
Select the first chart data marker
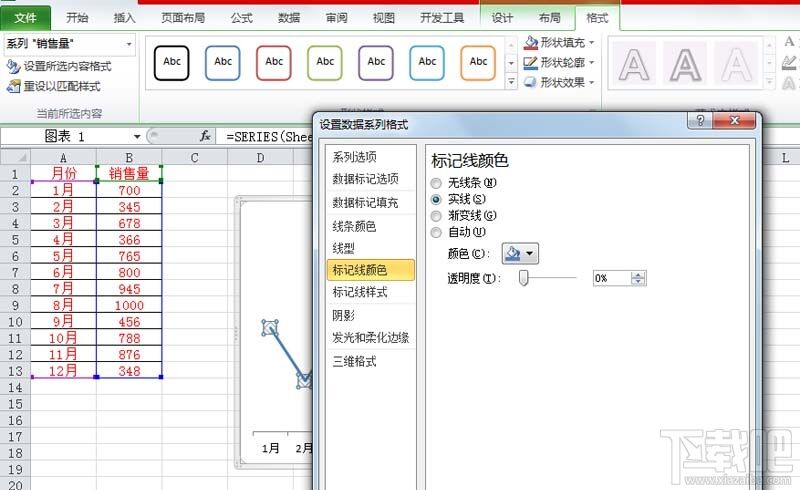[x=270, y=328]
